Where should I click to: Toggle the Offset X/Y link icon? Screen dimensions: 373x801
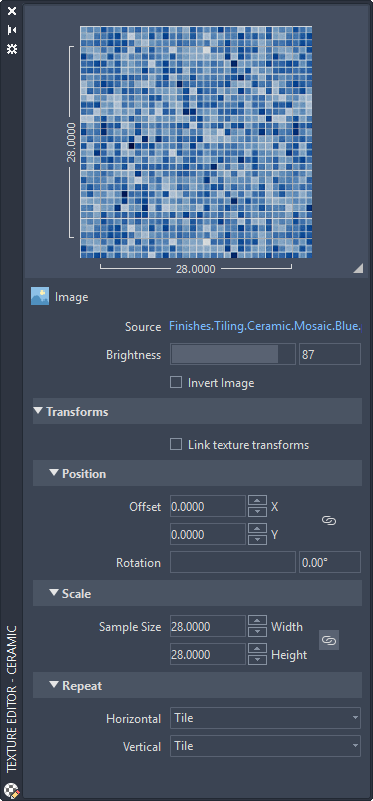point(329,521)
